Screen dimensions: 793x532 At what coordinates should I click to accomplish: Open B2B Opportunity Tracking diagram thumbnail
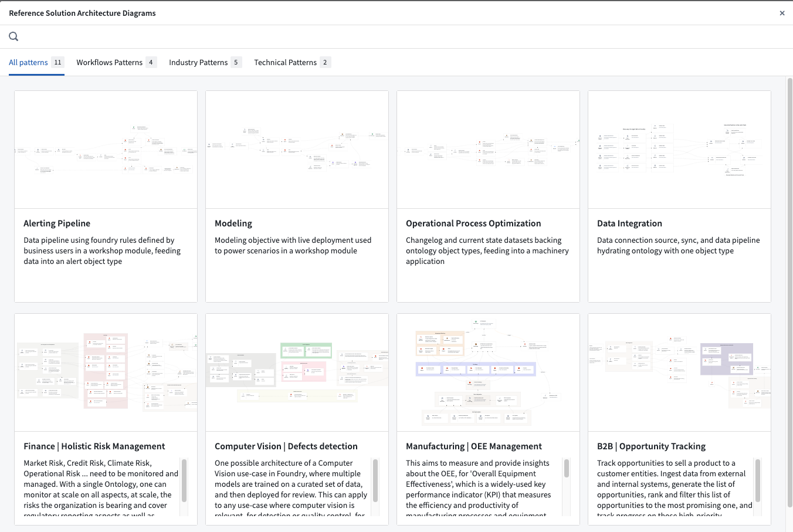tap(680, 372)
